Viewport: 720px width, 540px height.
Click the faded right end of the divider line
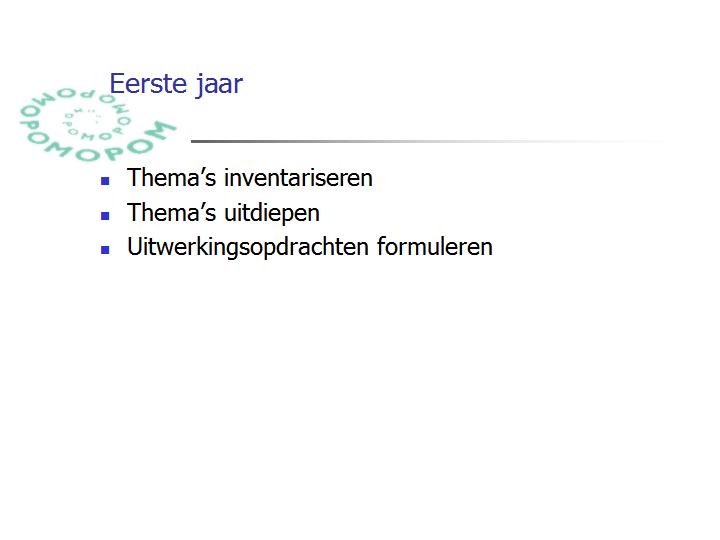click(620, 141)
